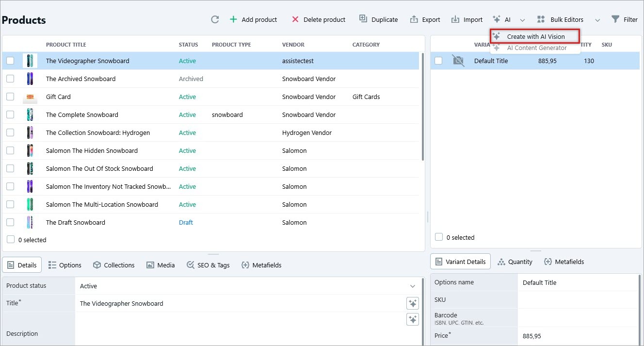
Task: Click the Barcode input field
Action: (x=579, y=318)
